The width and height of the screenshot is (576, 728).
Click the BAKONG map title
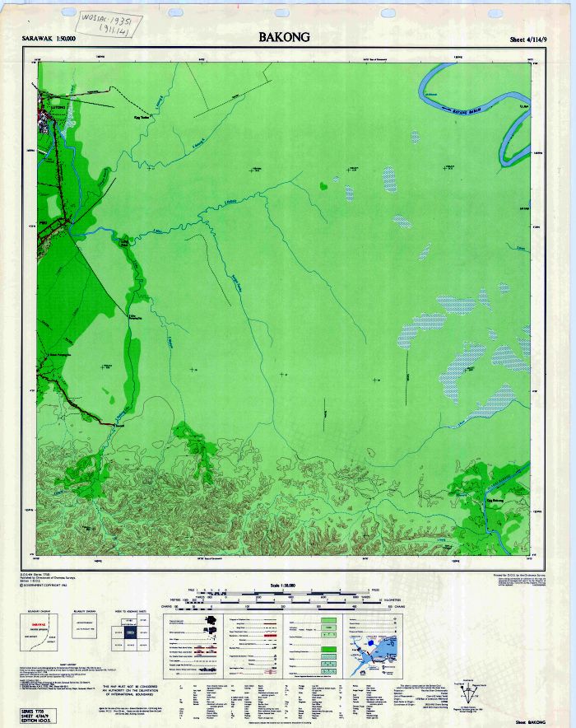[x=284, y=37]
